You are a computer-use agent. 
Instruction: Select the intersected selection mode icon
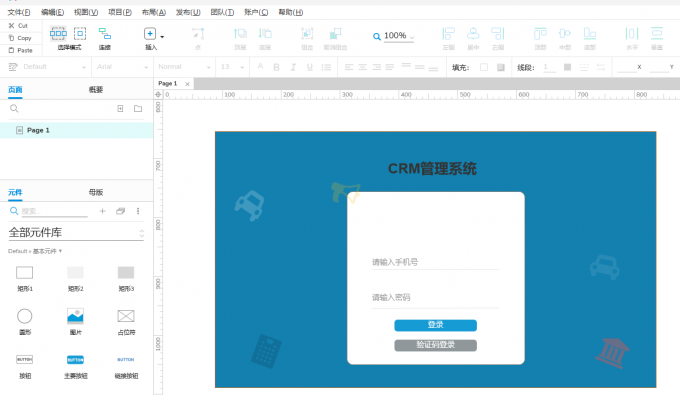click(58, 33)
